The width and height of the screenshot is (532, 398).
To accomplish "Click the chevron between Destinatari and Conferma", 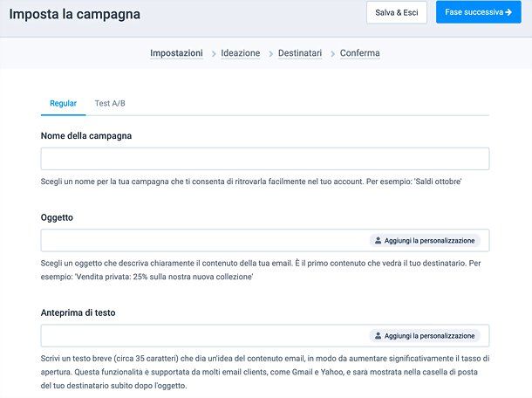I will click(x=331, y=54).
